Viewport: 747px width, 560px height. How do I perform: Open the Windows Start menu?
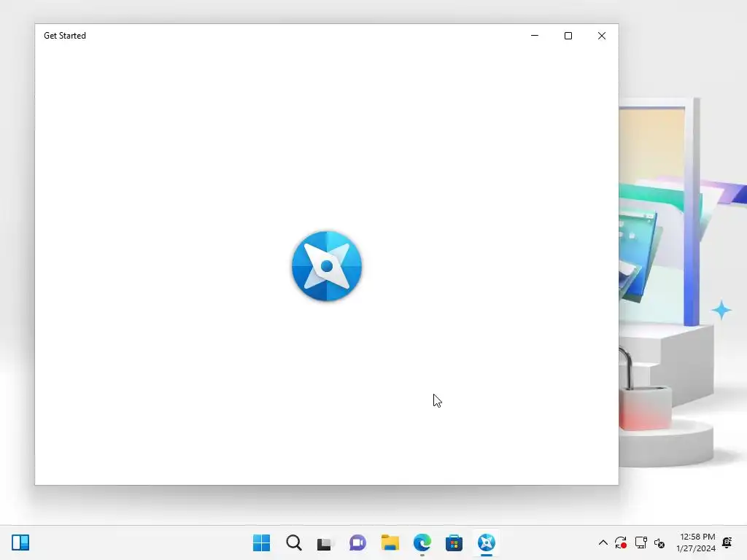[x=262, y=542]
